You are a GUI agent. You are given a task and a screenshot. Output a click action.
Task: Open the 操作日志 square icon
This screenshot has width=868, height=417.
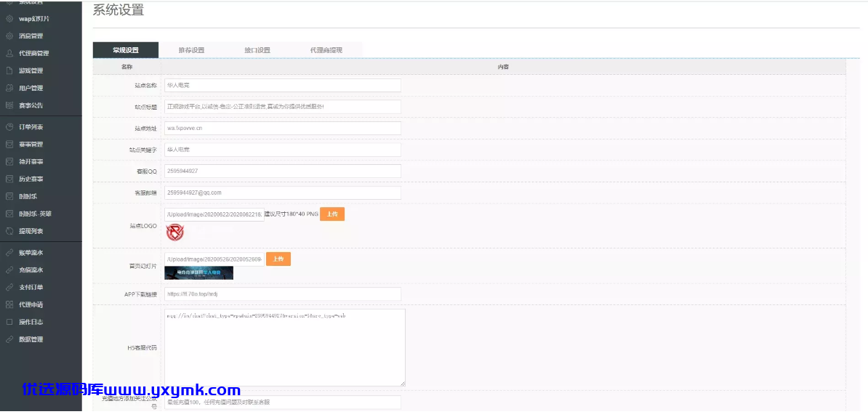tap(9, 321)
